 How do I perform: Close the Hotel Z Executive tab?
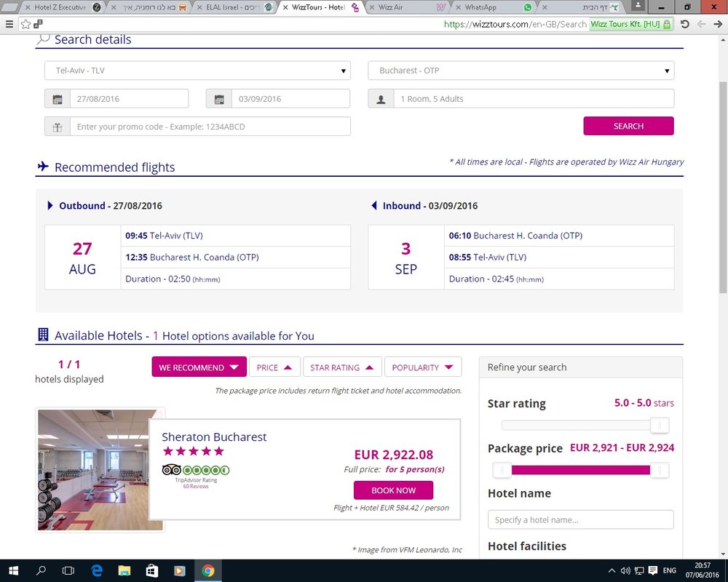[28, 7]
